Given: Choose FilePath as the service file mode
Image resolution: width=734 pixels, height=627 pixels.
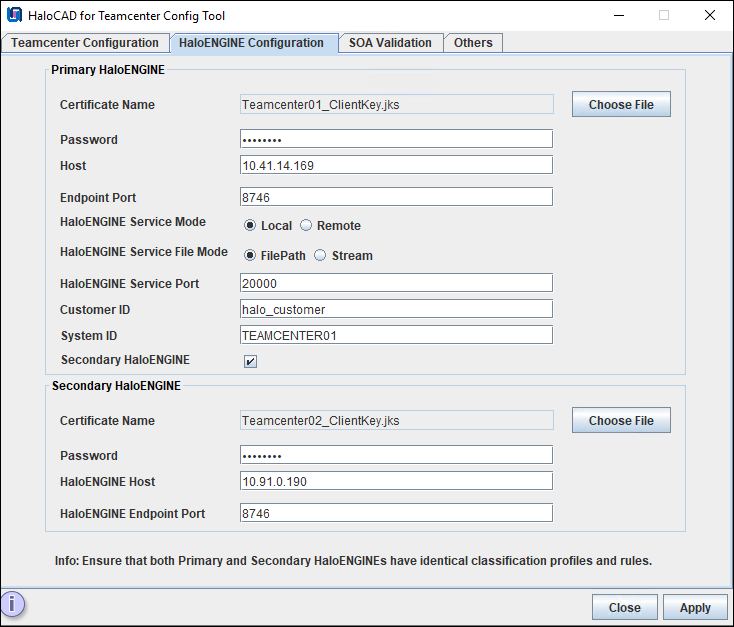Looking at the screenshot, I should [x=250, y=256].
